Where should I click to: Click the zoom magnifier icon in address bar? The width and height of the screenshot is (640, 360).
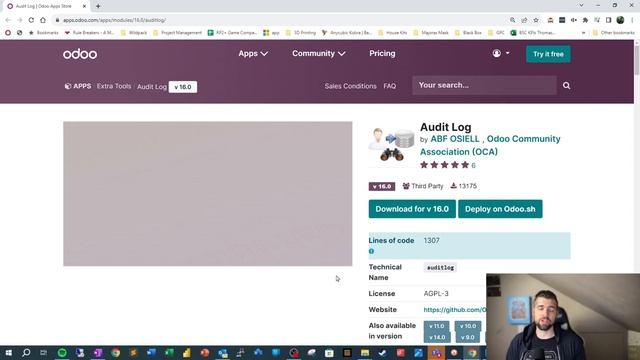513,20
